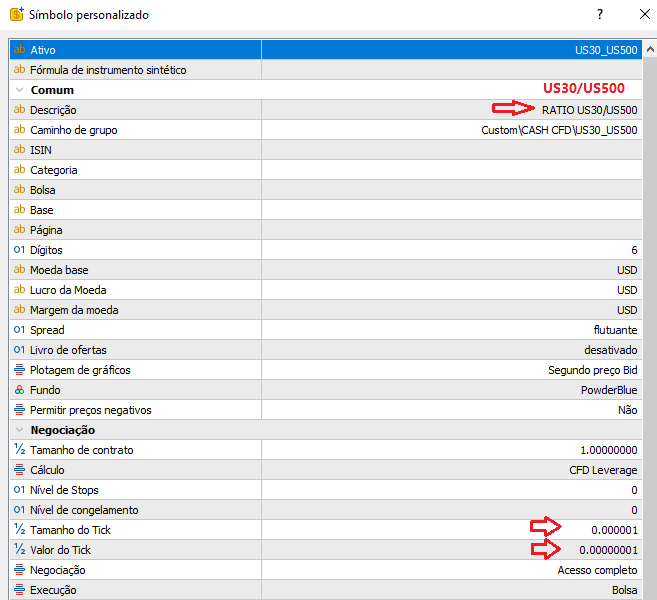This screenshot has height=600, width=657.
Task: Click the ab icon beside Ativo
Action: pos(19,49)
